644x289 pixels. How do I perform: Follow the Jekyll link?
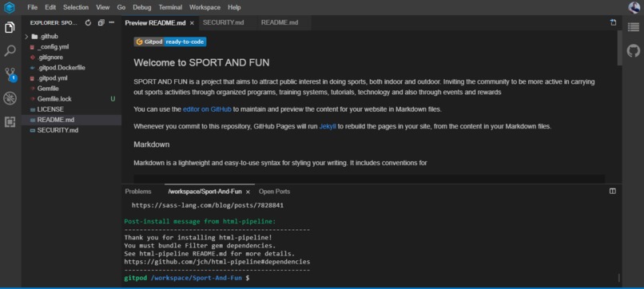pyautogui.click(x=328, y=126)
